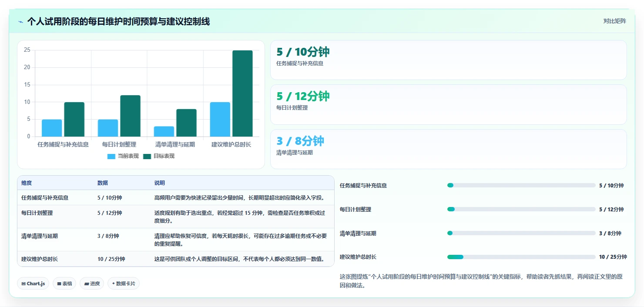This screenshot has width=644, height=307.
Task: Click the light blue 任务捕捉与补充信息 chart bar
Action: pos(52,128)
